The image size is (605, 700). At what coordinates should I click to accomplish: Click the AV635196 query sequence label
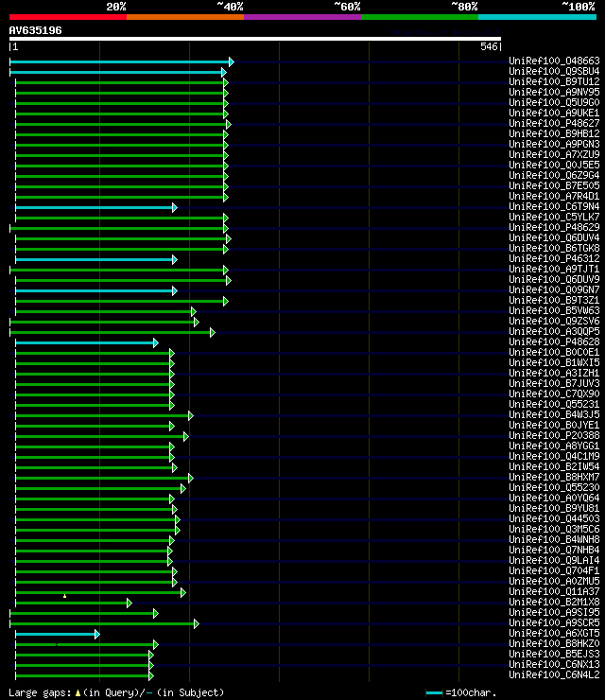(35, 30)
